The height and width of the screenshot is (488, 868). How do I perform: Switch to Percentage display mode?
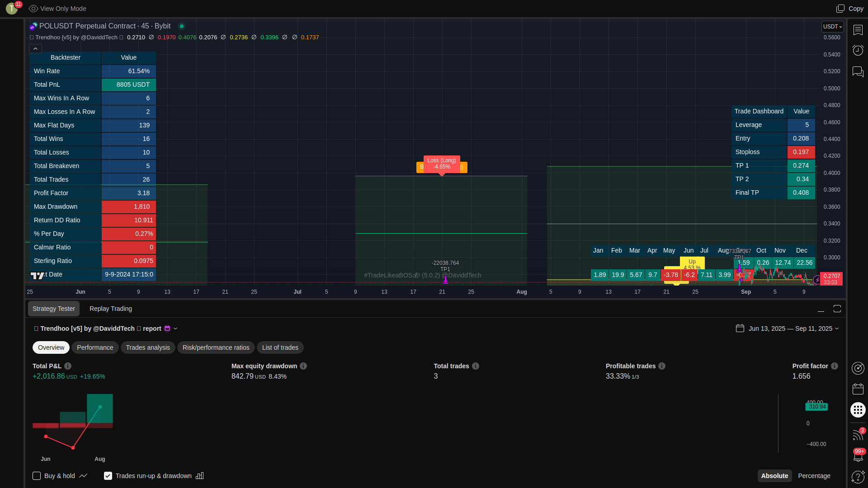[x=814, y=476]
